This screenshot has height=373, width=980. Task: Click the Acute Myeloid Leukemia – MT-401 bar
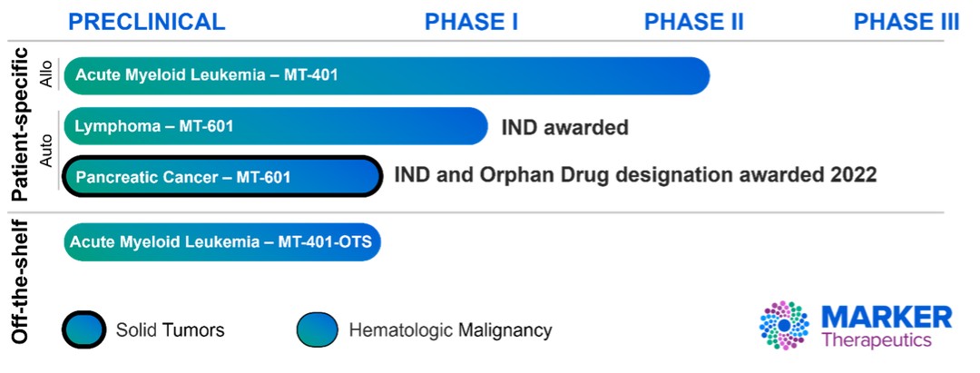pos(386,75)
